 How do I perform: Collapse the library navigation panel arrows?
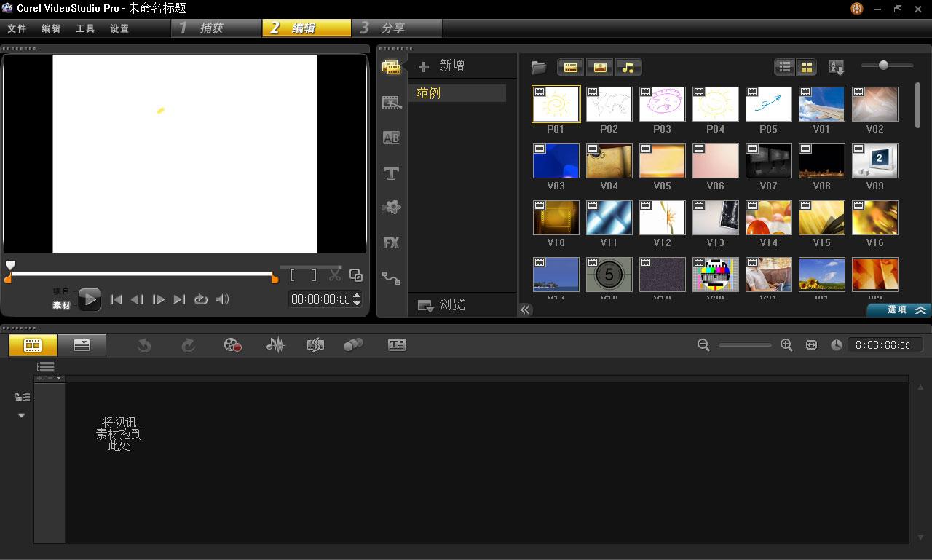coord(524,309)
